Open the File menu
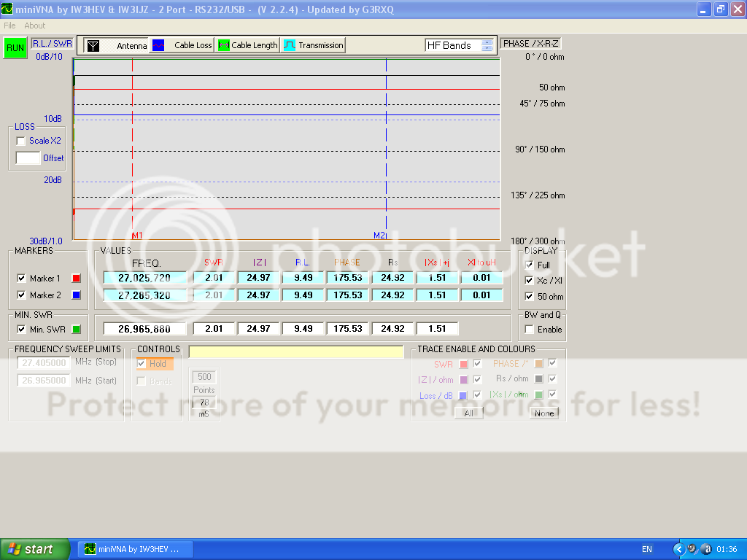The image size is (747, 560). point(10,26)
